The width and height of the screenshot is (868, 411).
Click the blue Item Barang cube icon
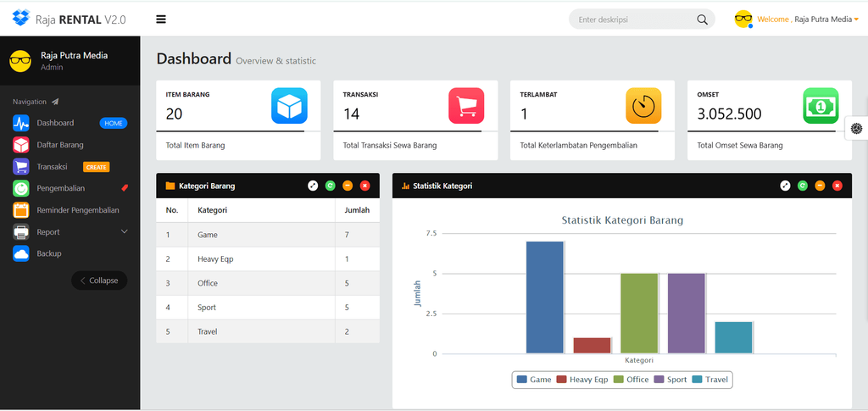[289, 106]
